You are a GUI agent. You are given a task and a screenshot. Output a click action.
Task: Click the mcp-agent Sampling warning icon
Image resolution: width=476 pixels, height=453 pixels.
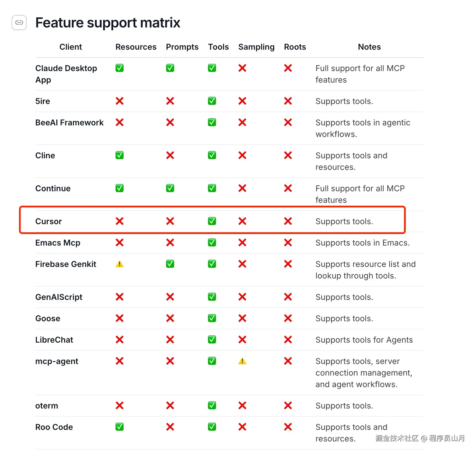(x=242, y=361)
